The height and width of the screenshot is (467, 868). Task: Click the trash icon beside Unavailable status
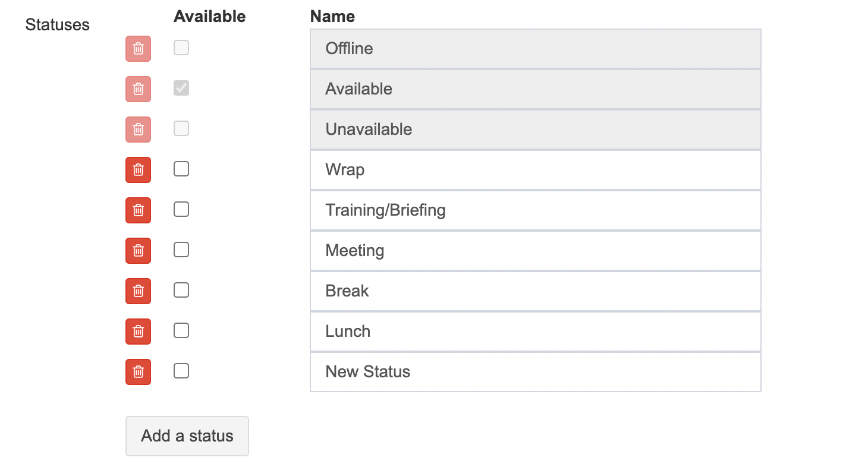(138, 130)
